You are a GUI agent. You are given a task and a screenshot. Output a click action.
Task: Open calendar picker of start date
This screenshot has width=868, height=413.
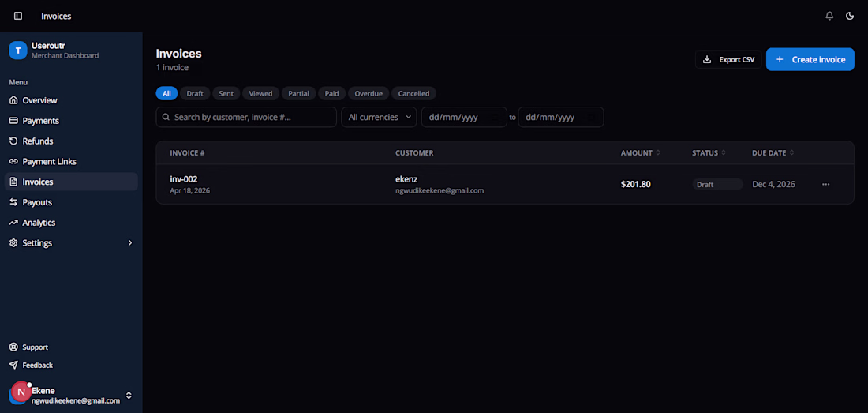495,118
